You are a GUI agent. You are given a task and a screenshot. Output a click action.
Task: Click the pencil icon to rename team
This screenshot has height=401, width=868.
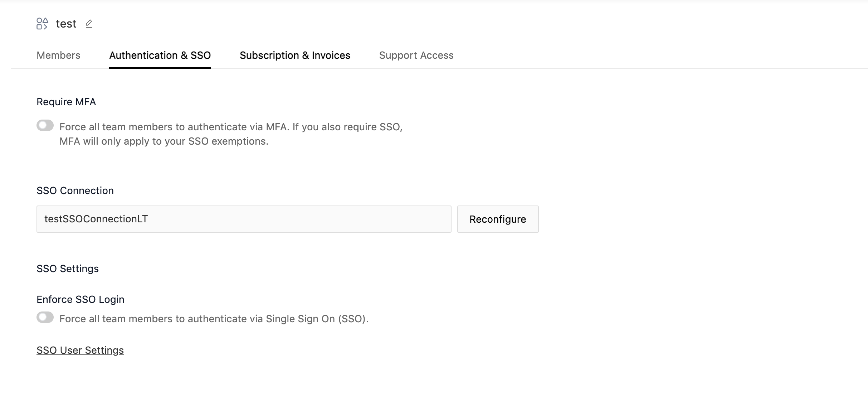pyautogui.click(x=89, y=24)
